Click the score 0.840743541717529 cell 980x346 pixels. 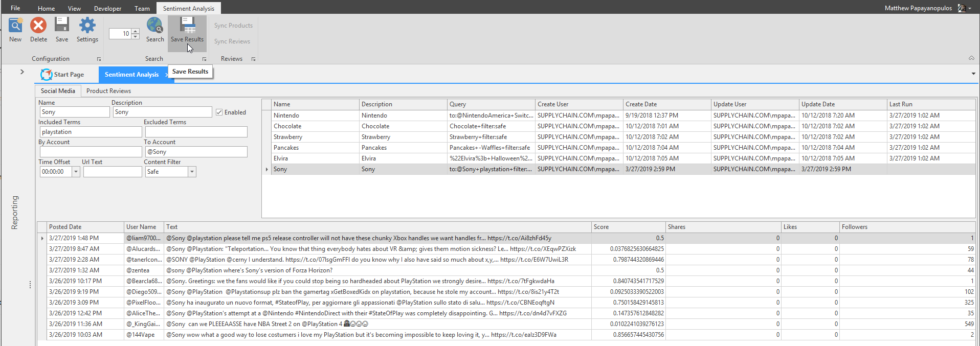629,281
